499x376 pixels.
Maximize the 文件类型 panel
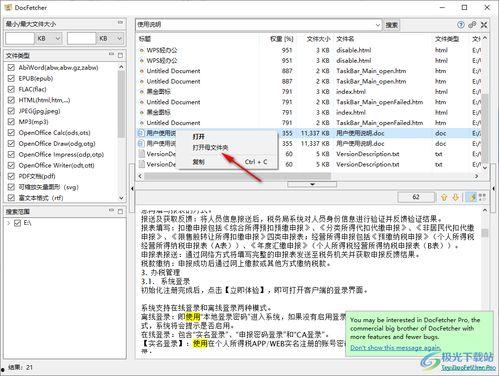point(120,55)
